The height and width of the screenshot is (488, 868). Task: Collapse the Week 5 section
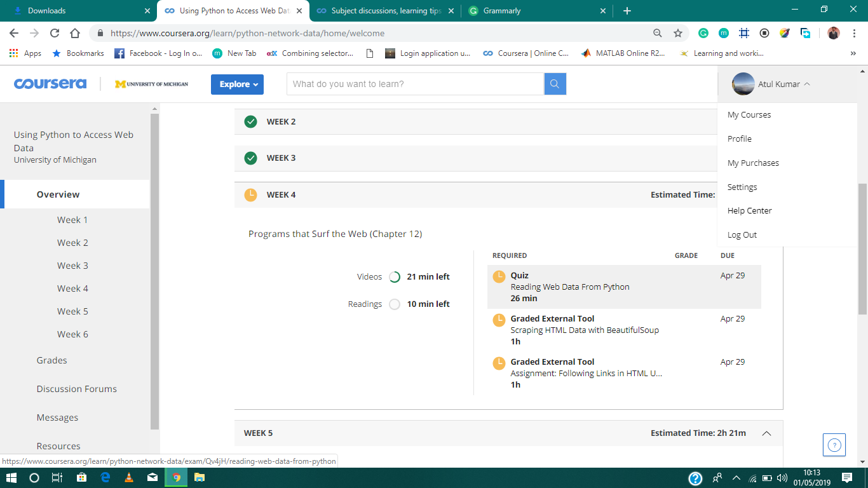767,433
